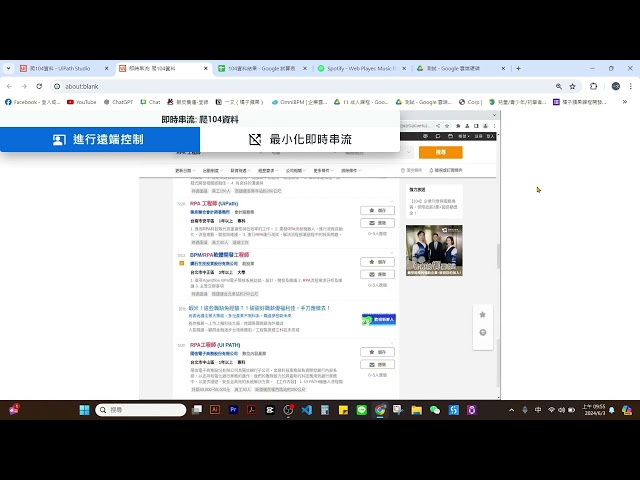This screenshot has width=640, height=480.
Task: Open the 更新日期 filter dropdown
Action: tap(185, 171)
